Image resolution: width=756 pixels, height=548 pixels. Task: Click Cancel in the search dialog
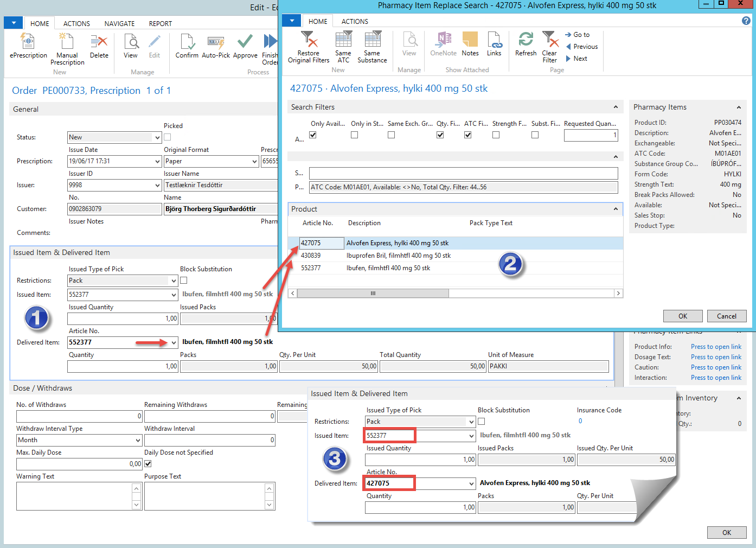click(726, 316)
